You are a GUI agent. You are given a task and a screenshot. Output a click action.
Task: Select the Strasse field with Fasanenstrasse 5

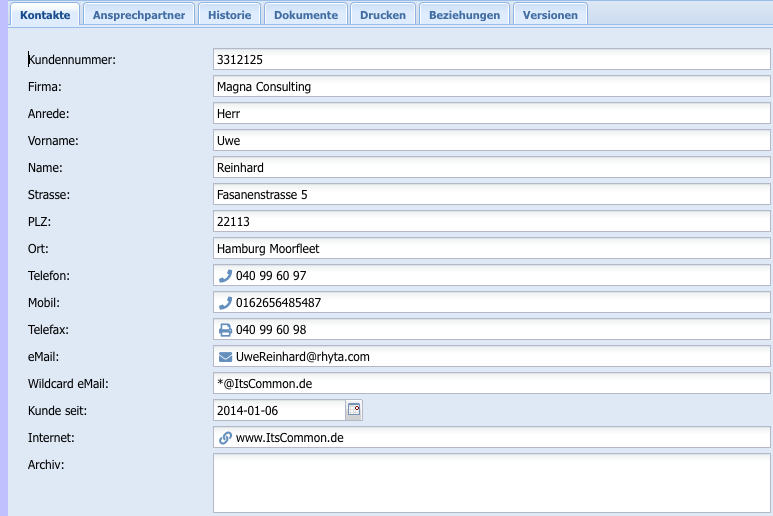491,195
